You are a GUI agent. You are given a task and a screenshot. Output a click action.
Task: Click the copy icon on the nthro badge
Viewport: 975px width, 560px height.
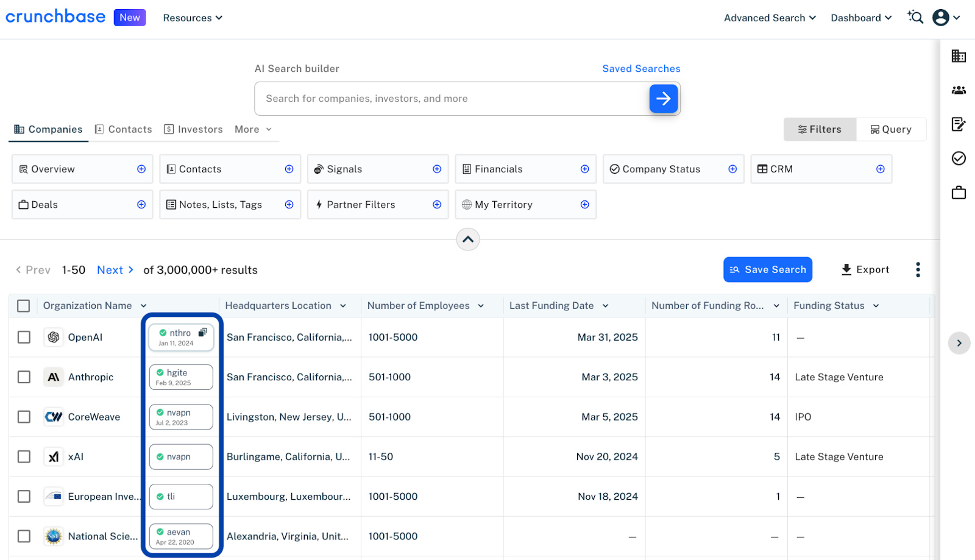(x=203, y=332)
